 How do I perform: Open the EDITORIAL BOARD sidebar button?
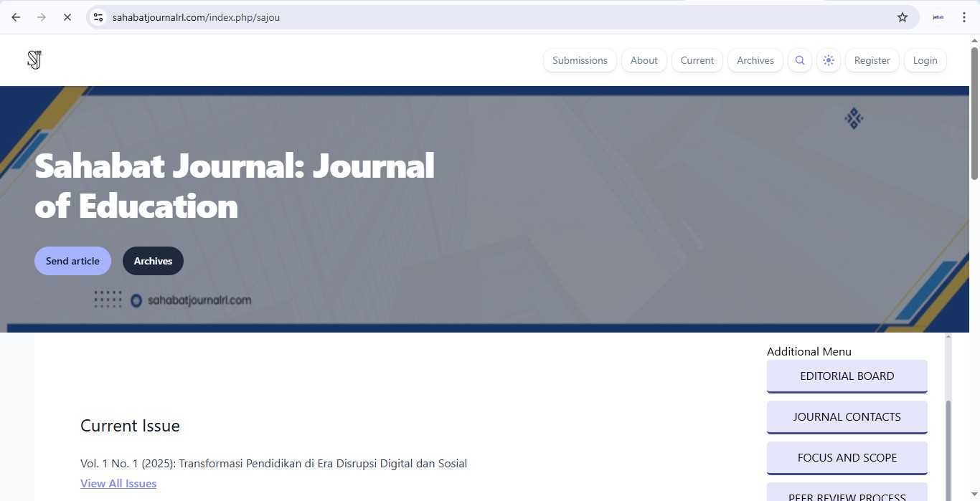click(x=847, y=376)
